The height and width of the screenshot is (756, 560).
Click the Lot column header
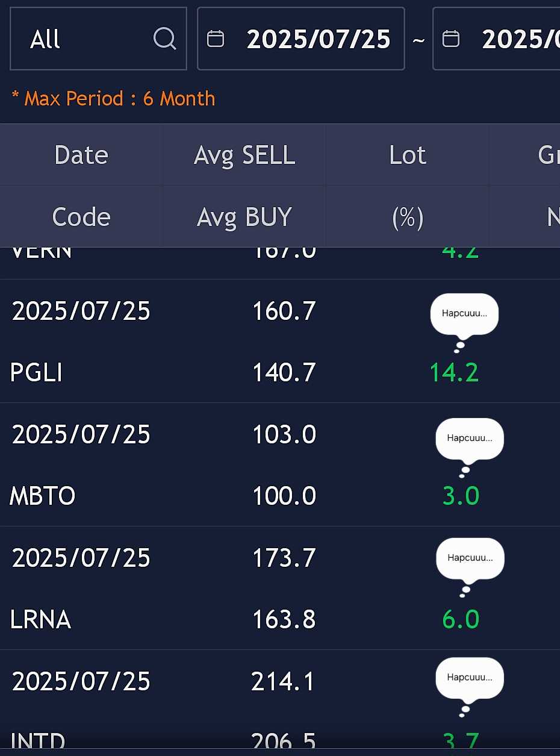(408, 155)
